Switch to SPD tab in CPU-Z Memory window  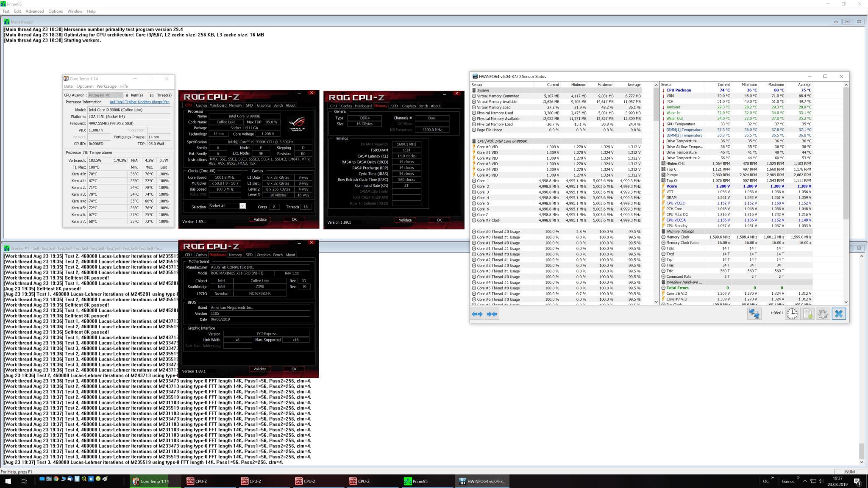[x=394, y=106]
